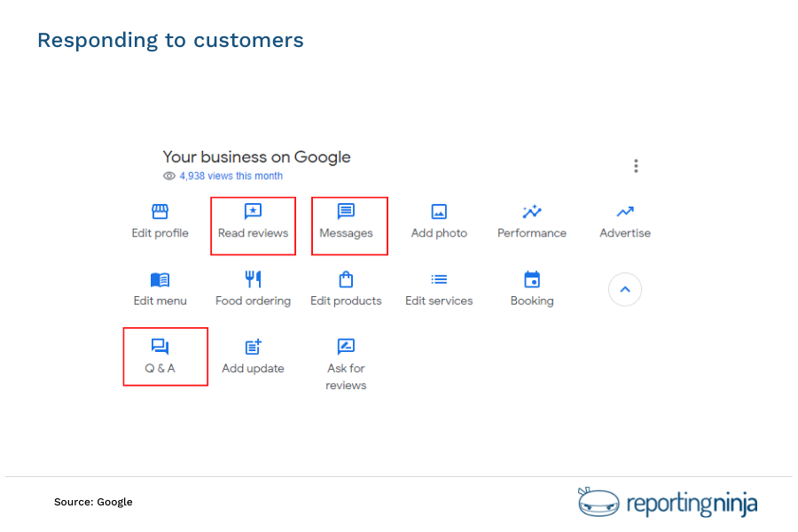Collapse the shortcuts with the chevron-up button
This screenshot has height=532, width=798.
tap(625, 289)
